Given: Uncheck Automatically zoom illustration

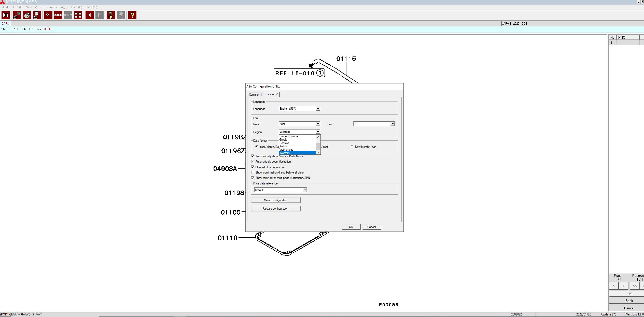Looking at the screenshot, I should tap(253, 161).
